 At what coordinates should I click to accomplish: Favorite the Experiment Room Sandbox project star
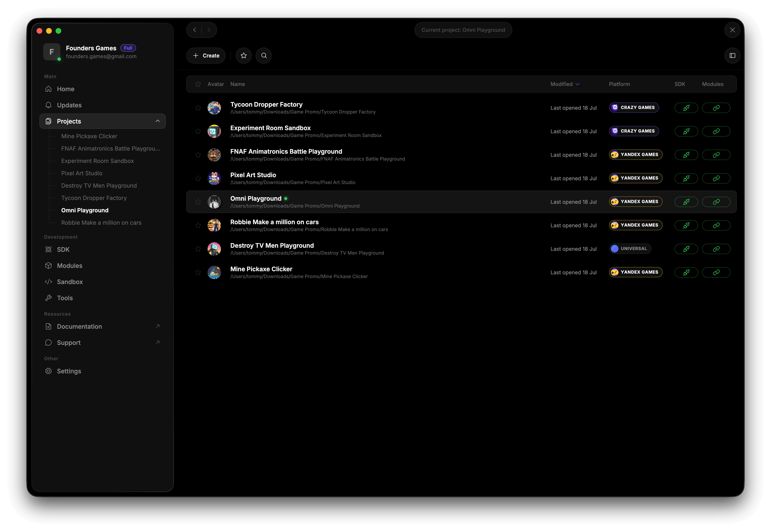pos(198,131)
